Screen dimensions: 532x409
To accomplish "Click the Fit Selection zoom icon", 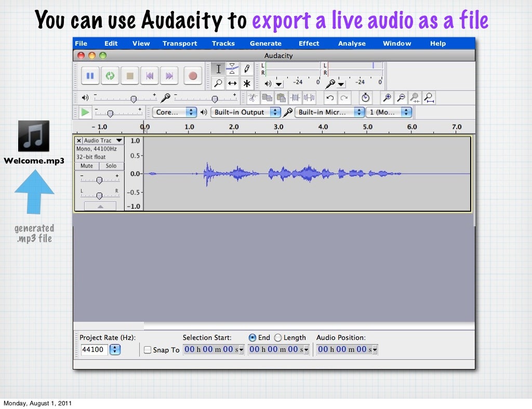I will click(x=415, y=98).
